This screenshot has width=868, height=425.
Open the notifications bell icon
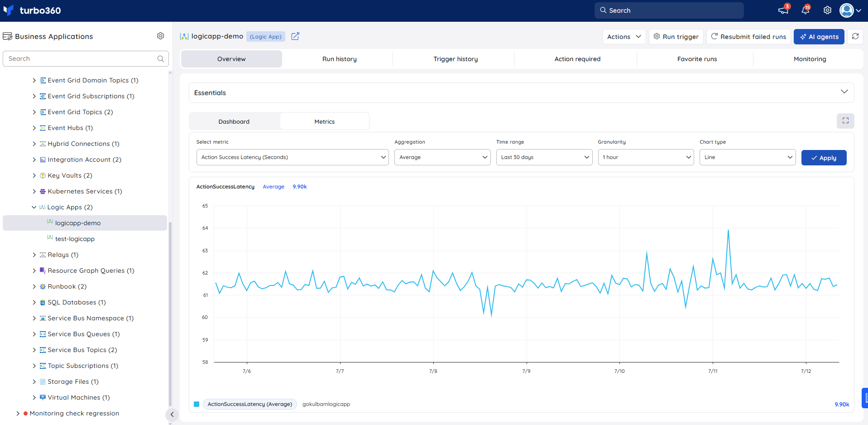806,10
